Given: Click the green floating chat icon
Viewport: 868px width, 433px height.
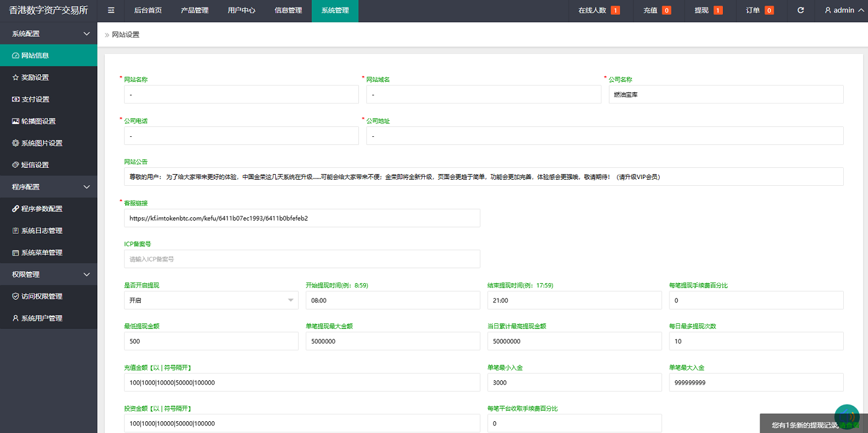Looking at the screenshot, I should [x=847, y=416].
